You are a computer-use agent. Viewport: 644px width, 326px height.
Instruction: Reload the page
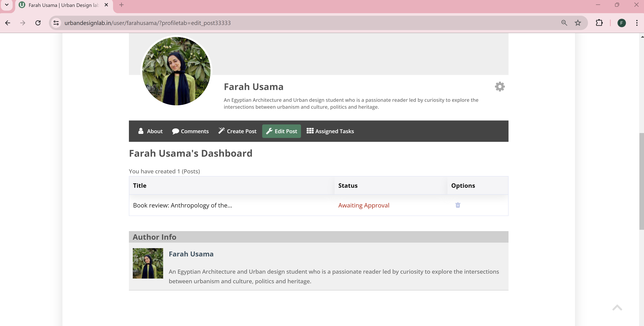click(38, 23)
